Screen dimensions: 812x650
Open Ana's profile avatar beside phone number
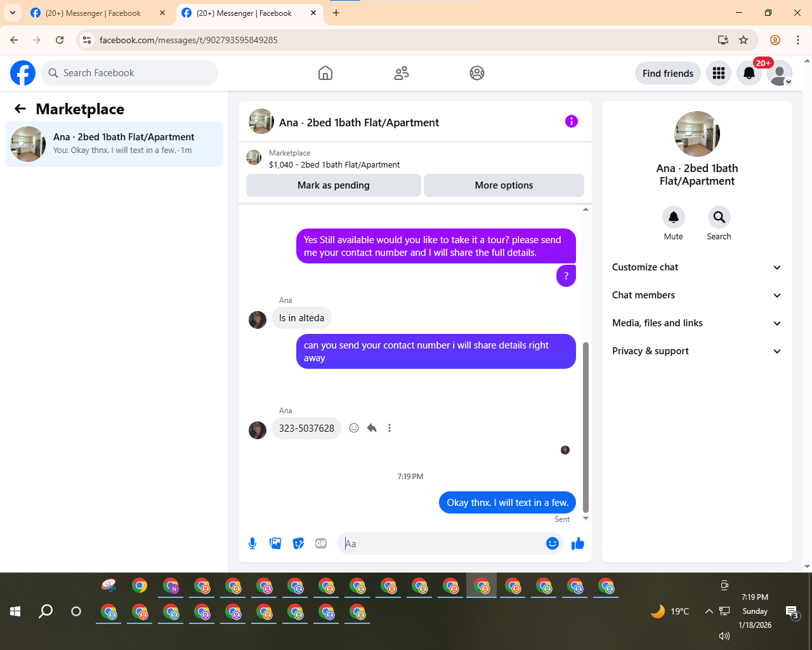click(x=258, y=430)
